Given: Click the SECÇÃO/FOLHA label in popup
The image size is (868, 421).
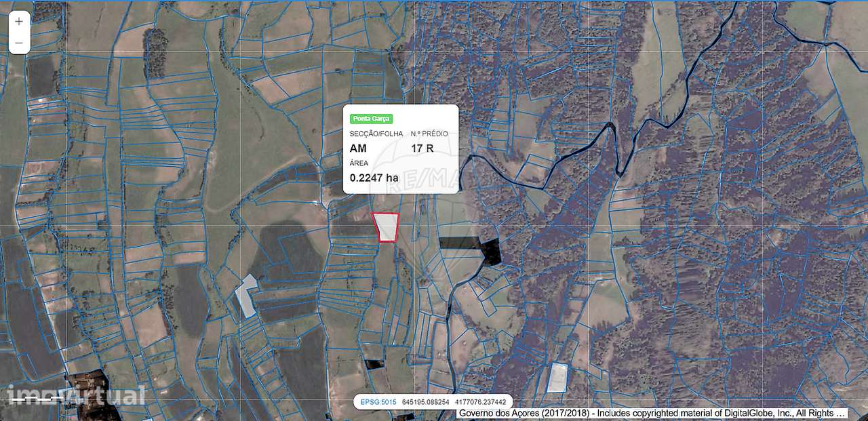Looking at the screenshot, I should coord(376,134).
